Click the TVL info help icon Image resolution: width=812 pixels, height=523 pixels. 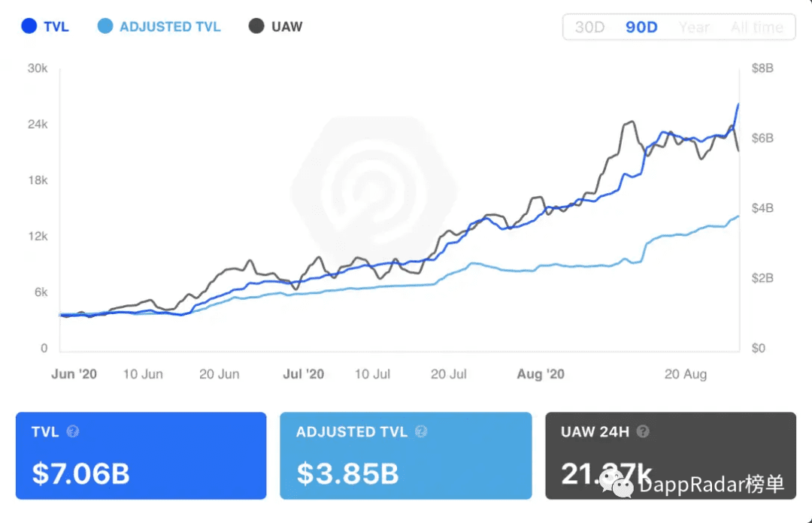73,431
